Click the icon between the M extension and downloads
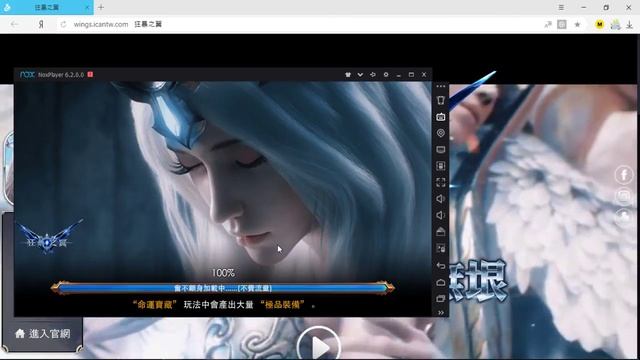Viewport: 640px width, 360px height. click(x=616, y=24)
